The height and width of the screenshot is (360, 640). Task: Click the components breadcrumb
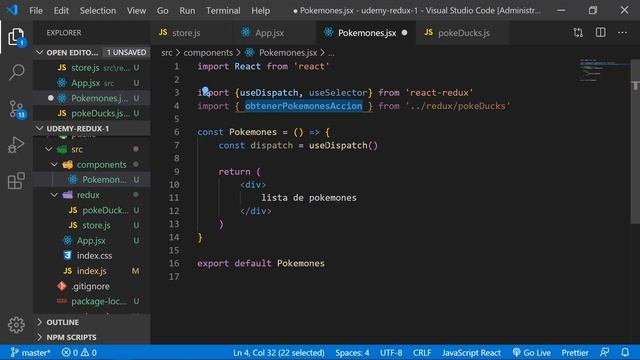click(x=208, y=53)
